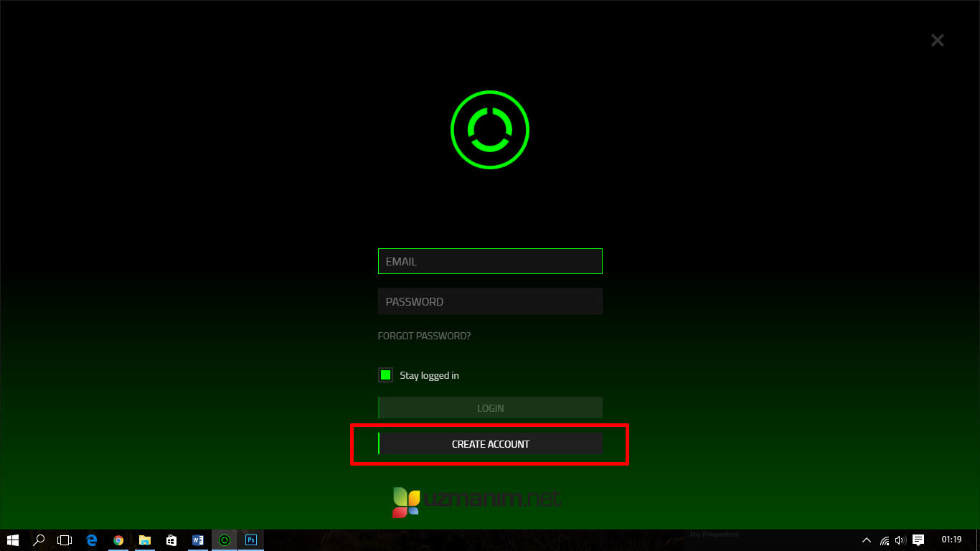Click the PASSWORD input field

click(490, 301)
